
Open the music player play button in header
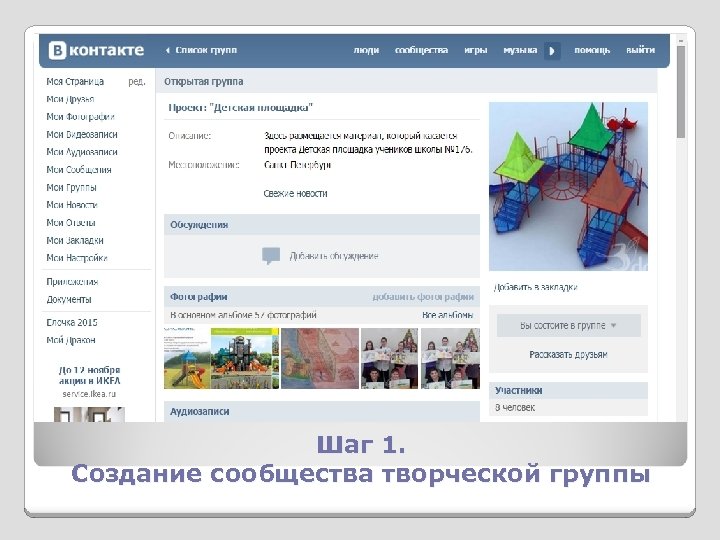[x=552, y=51]
